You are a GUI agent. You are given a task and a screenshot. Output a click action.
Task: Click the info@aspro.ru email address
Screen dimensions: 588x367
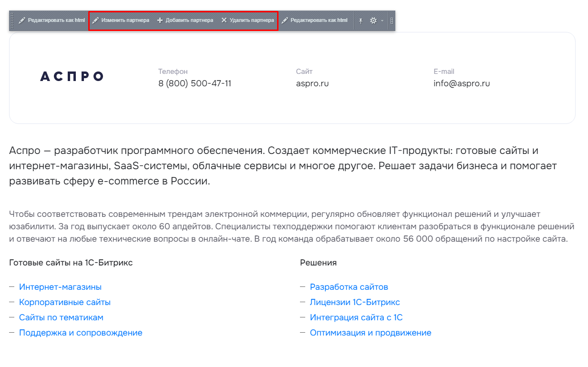tap(462, 83)
